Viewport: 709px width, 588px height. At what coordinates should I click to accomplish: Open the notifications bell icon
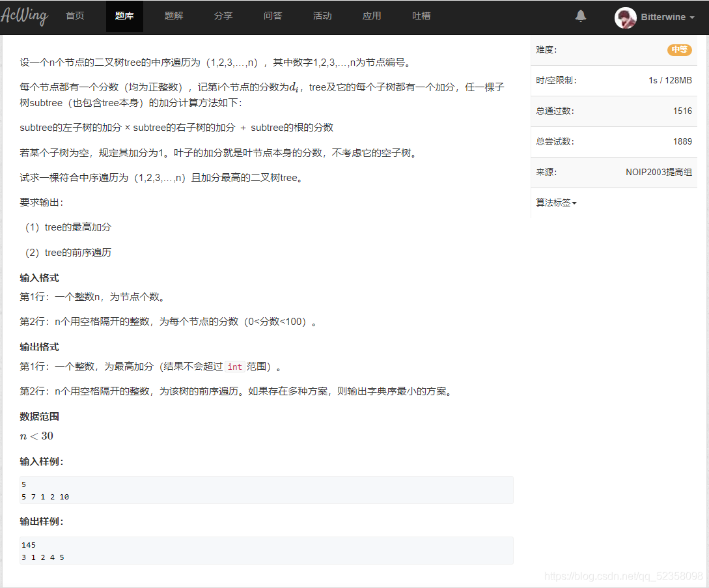click(581, 16)
